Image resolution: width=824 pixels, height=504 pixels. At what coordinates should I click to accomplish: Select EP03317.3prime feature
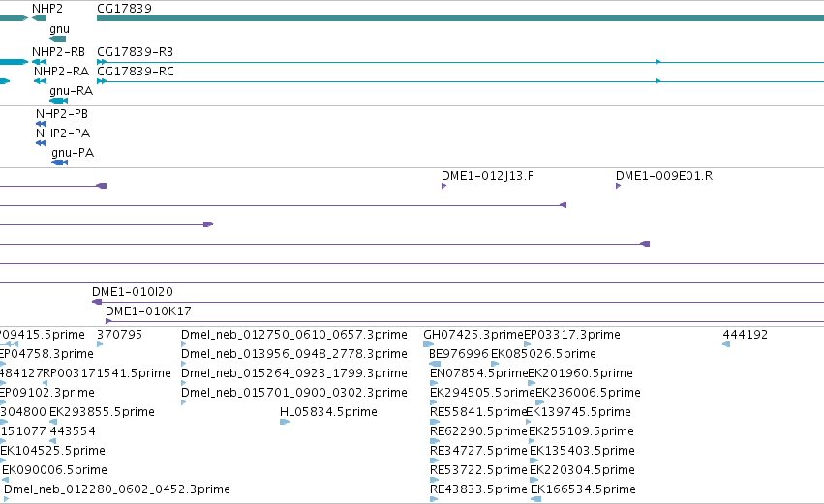(572, 335)
